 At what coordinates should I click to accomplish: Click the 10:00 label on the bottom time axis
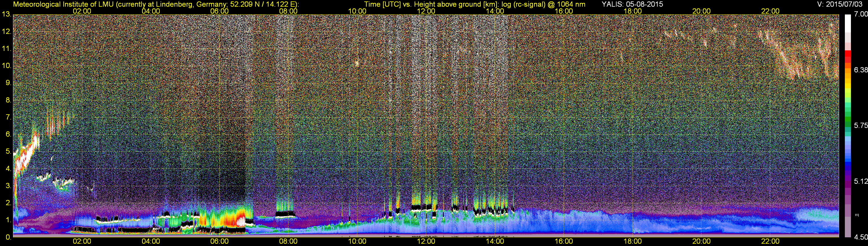point(357,242)
